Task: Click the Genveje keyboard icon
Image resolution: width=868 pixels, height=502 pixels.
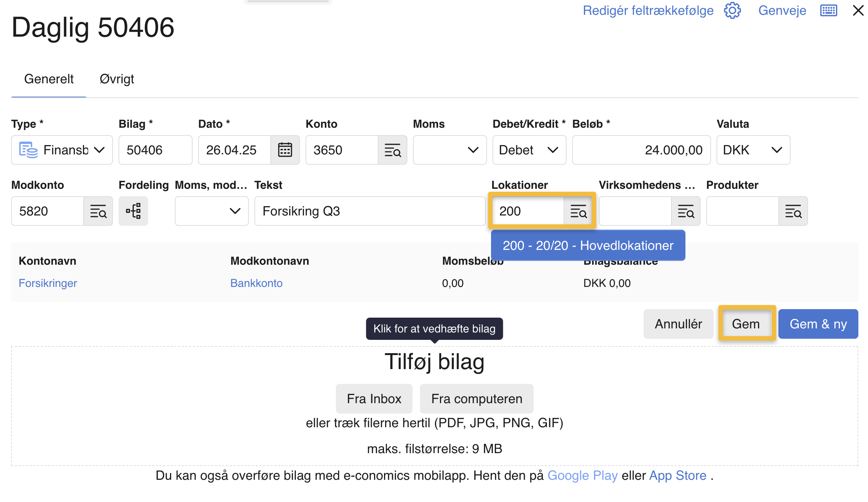Action: (x=828, y=10)
